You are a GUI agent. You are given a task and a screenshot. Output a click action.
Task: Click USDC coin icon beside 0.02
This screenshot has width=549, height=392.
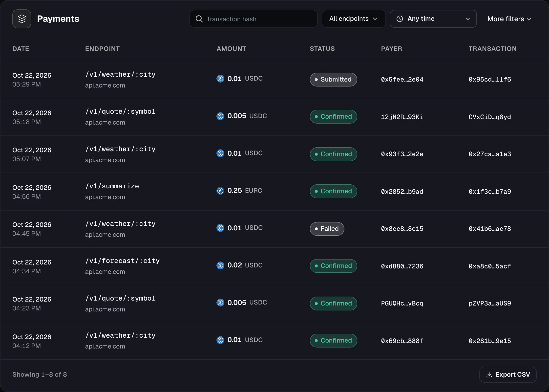220,265
